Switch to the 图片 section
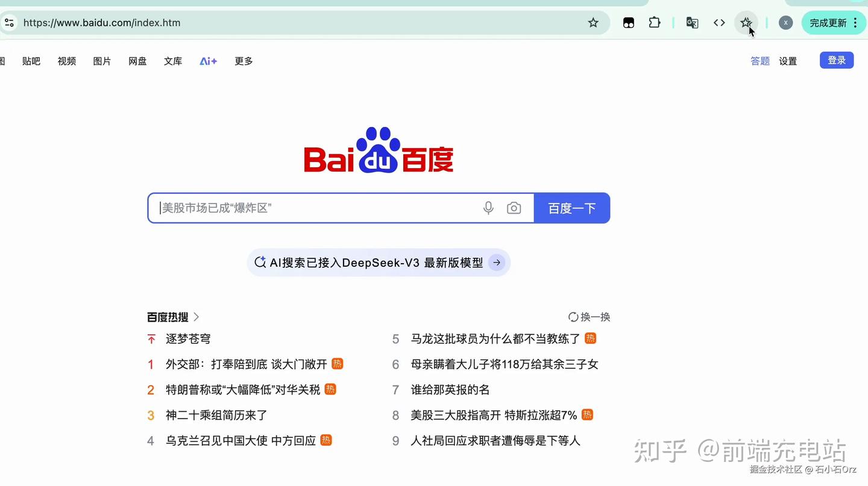The image size is (868, 486). tap(102, 61)
